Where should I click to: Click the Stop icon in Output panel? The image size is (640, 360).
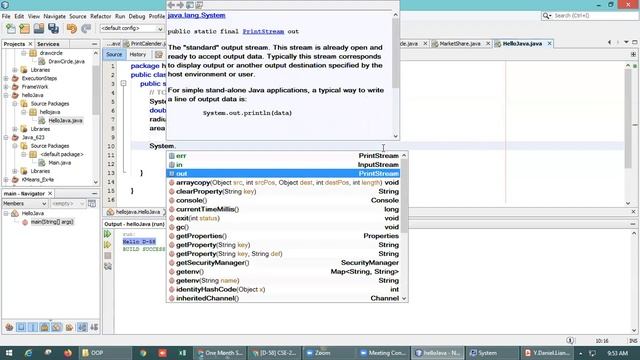pos(108,256)
